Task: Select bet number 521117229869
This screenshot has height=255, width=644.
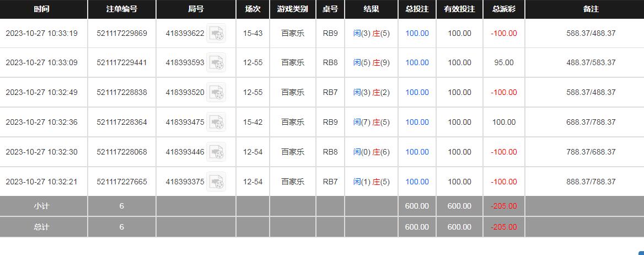Action: tap(122, 33)
